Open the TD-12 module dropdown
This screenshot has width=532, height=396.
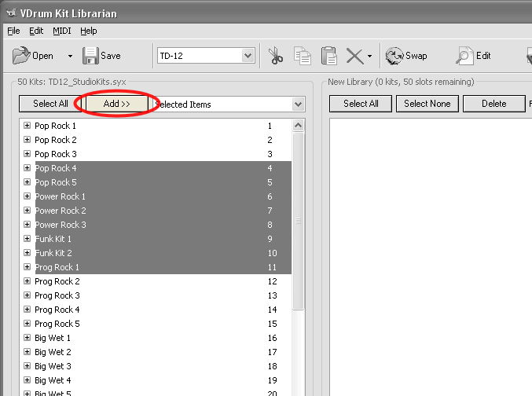pyautogui.click(x=248, y=56)
